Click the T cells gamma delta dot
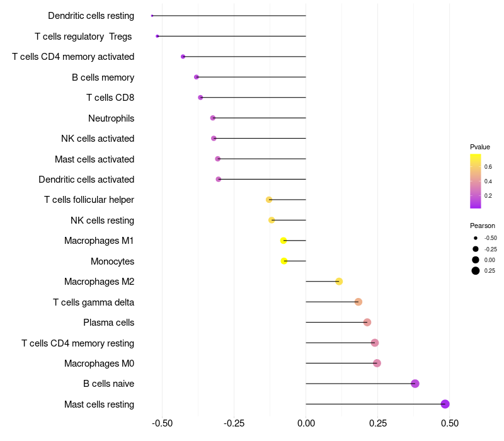This screenshot has height=441, width=504. (358, 302)
